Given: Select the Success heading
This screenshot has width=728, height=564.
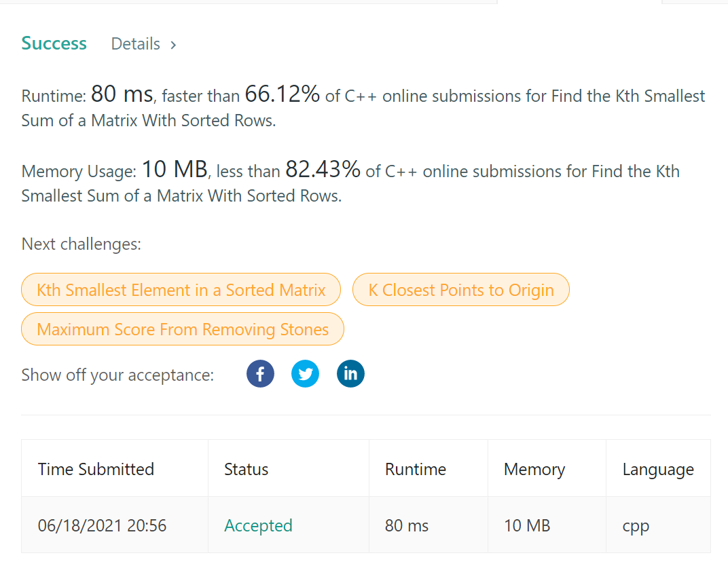Looking at the screenshot, I should tap(54, 43).
